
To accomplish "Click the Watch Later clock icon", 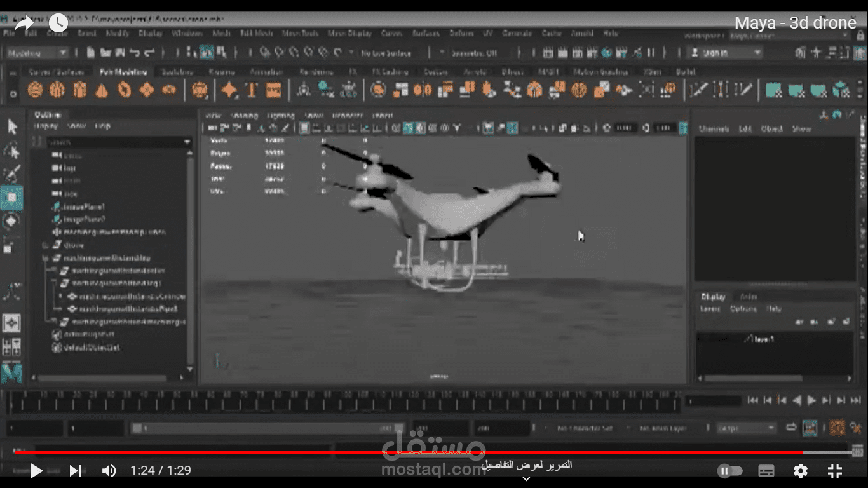I will (58, 24).
